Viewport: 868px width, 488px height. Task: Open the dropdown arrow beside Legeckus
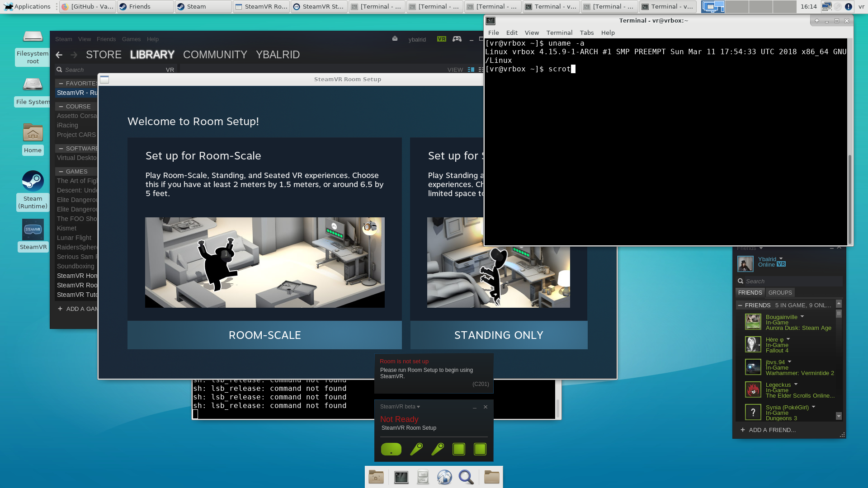tap(796, 385)
